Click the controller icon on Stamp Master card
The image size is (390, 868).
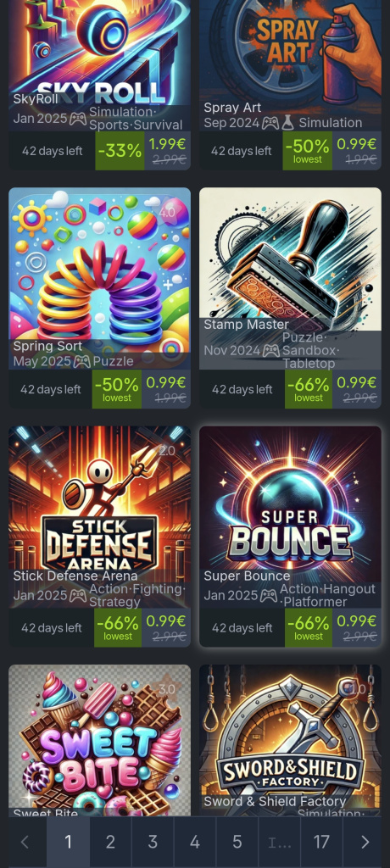click(271, 350)
